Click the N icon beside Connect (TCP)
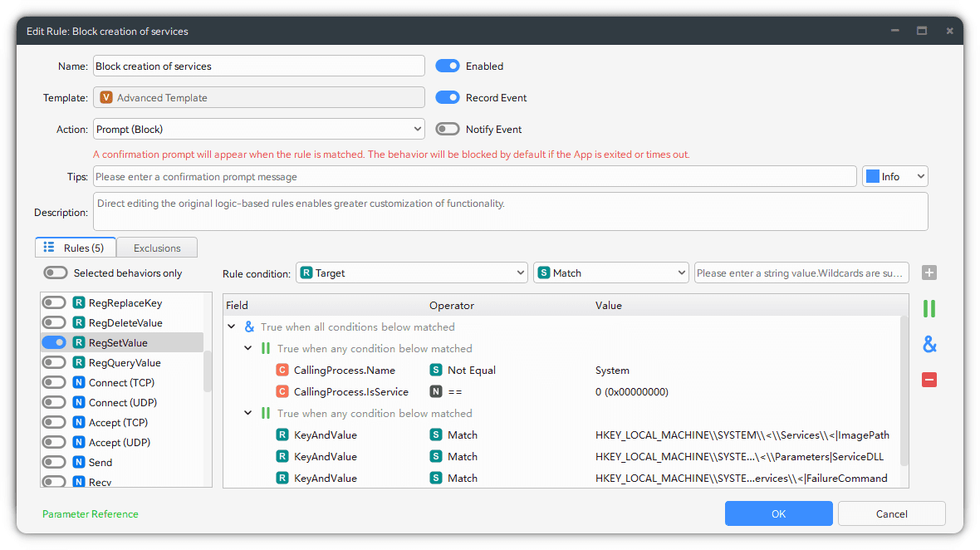This screenshot has width=980, height=550. tap(79, 383)
